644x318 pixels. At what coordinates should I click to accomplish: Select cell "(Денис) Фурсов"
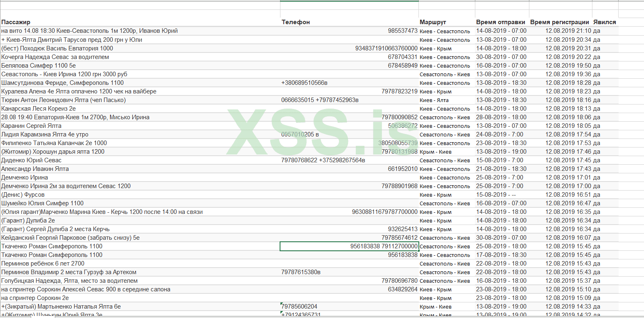pyautogui.click(x=23, y=195)
